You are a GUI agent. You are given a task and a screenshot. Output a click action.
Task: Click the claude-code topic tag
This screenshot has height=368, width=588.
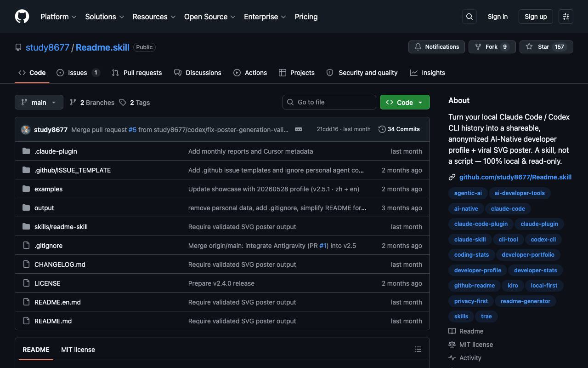coord(508,208)
